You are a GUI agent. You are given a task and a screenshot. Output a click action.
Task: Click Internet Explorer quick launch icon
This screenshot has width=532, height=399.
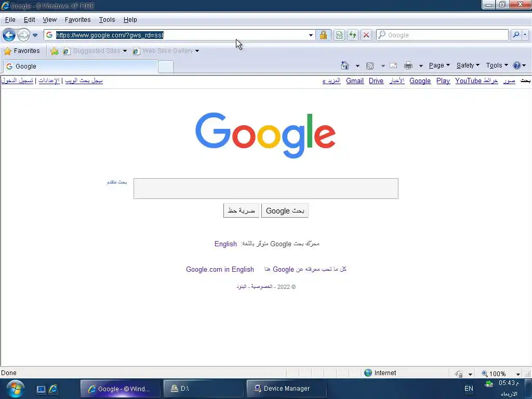tap(54, 389)
